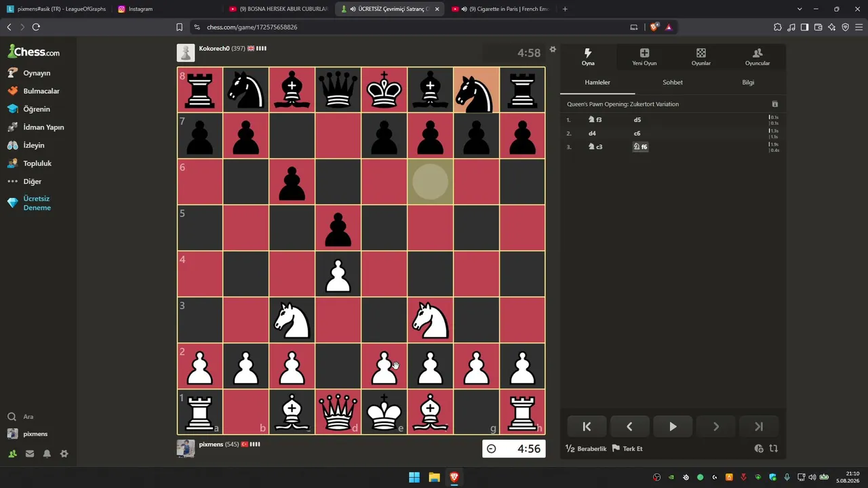Switch to the Cigarette in Paris browser tab
868x488 pixels.
(x=500, y=9)
